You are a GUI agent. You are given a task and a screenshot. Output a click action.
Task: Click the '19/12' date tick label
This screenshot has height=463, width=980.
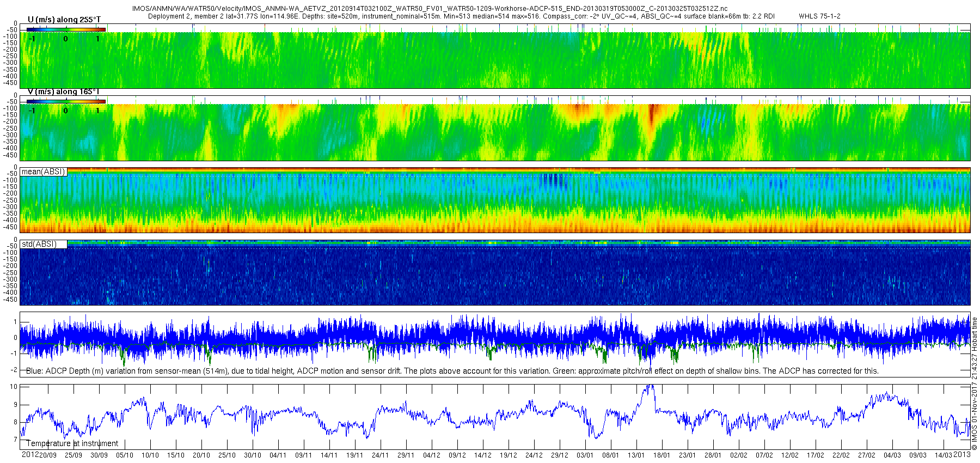[509, 455]
